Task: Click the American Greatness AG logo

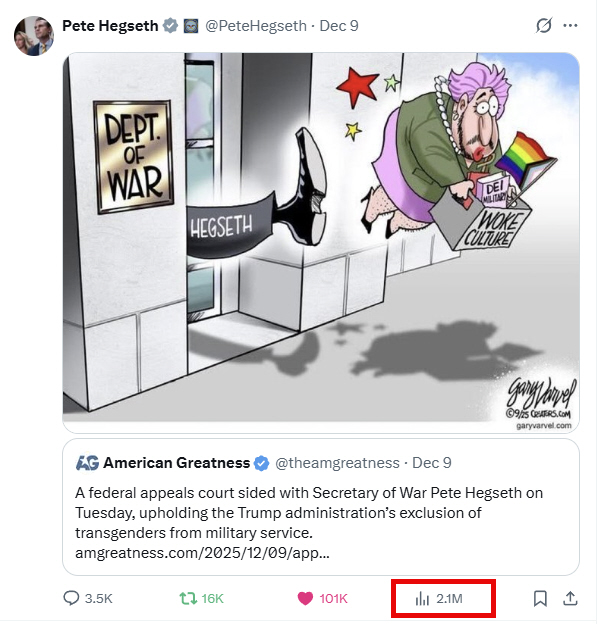Action: click(x=87, y=463)
